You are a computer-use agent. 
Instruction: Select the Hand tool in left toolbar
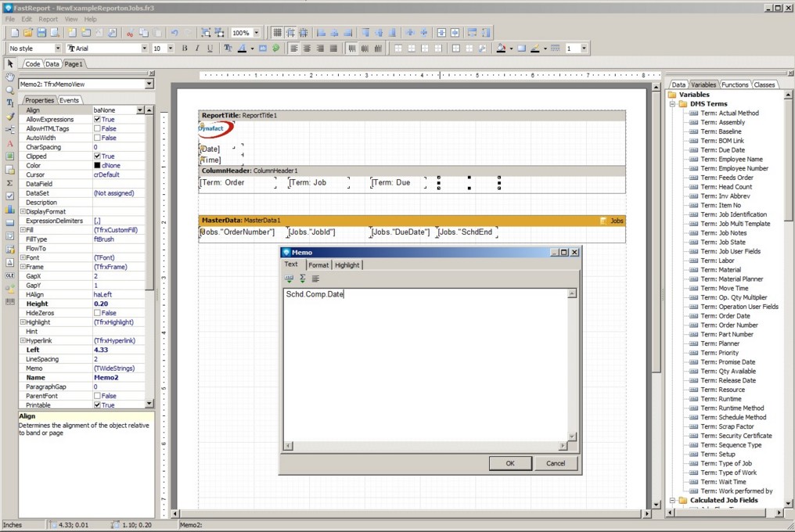[x=10, y=77]
